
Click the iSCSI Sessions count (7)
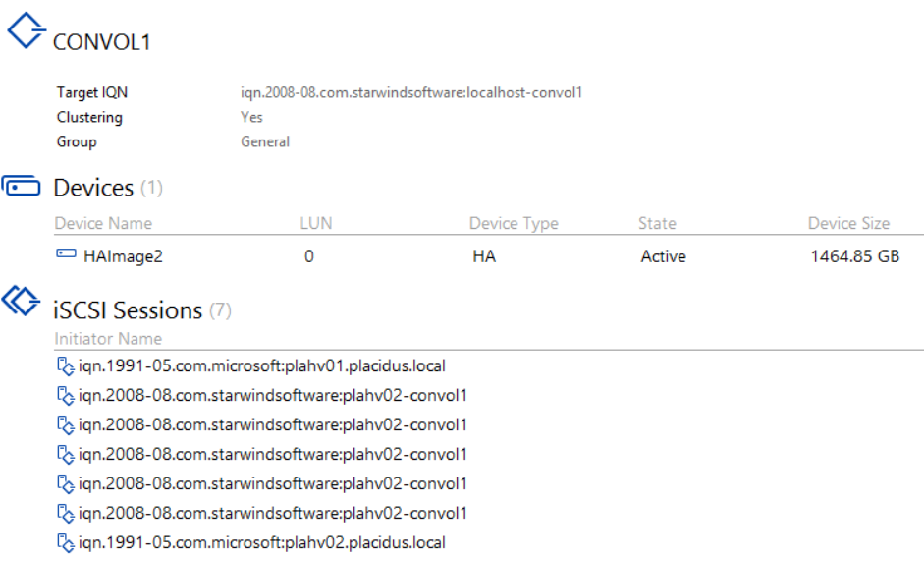click(x=220, y=310)
